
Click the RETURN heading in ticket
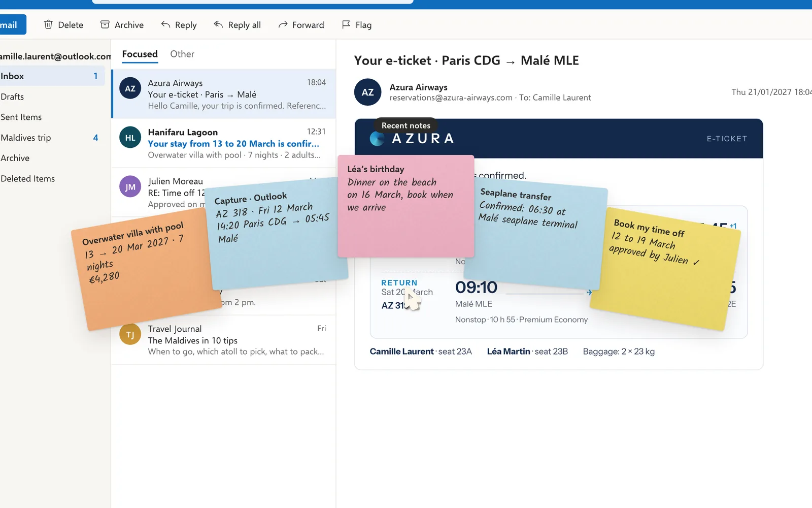click(399, 282)
